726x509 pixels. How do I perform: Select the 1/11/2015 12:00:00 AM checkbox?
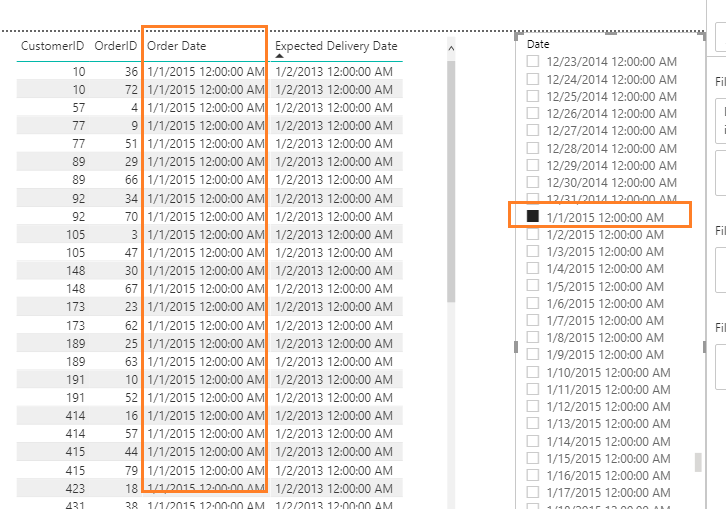click(x=532, y=389)
